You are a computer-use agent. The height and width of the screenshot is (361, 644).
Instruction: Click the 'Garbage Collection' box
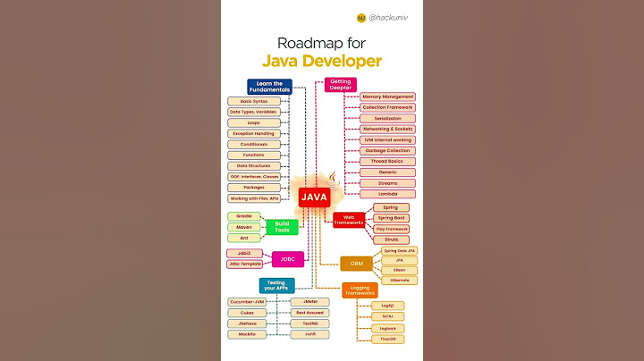(x=387, y=150)
